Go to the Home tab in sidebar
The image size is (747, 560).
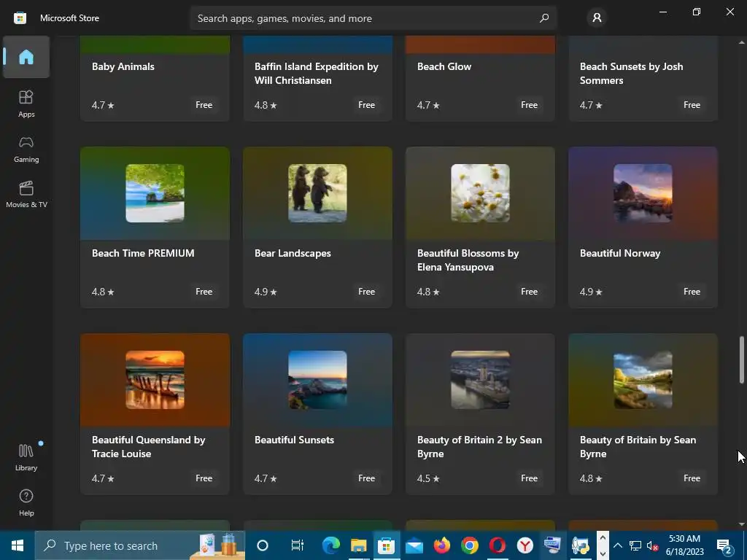[x=26, y=57]
